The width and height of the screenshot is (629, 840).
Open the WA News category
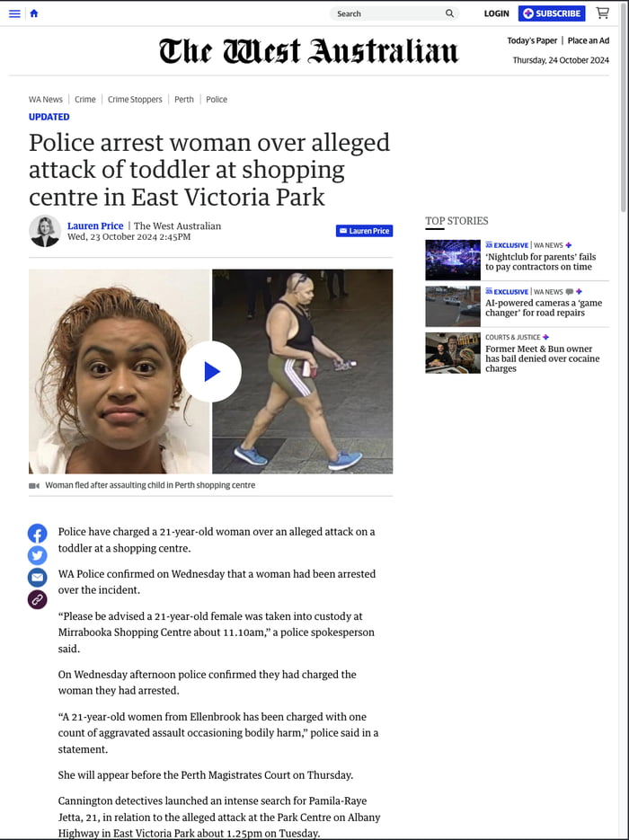pos(46,99)
